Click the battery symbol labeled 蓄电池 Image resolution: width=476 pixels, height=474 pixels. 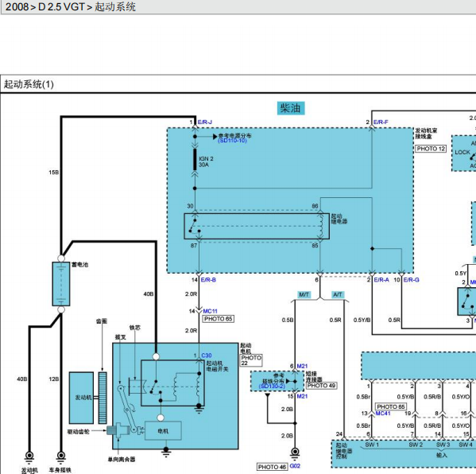point(61,284)
